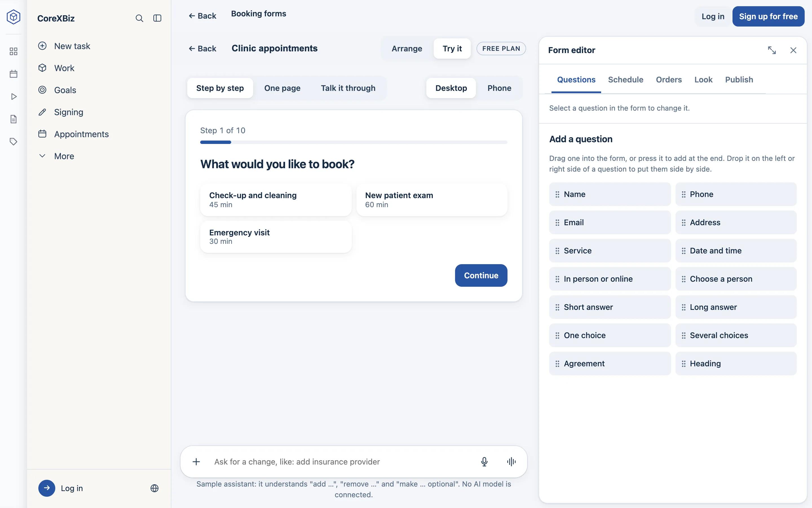This screenshot has height=508, width=812.
Task: Click the microphone icon in the chat box
Action: click(x=484, y=462)
